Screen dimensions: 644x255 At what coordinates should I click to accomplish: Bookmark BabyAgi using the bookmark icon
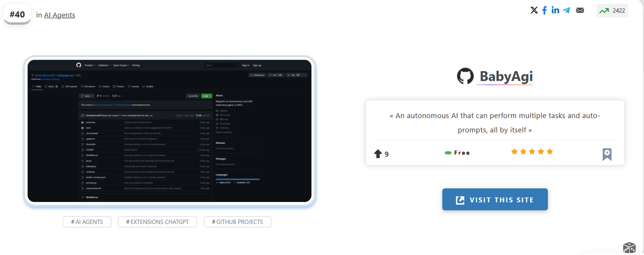click(607, 154)
